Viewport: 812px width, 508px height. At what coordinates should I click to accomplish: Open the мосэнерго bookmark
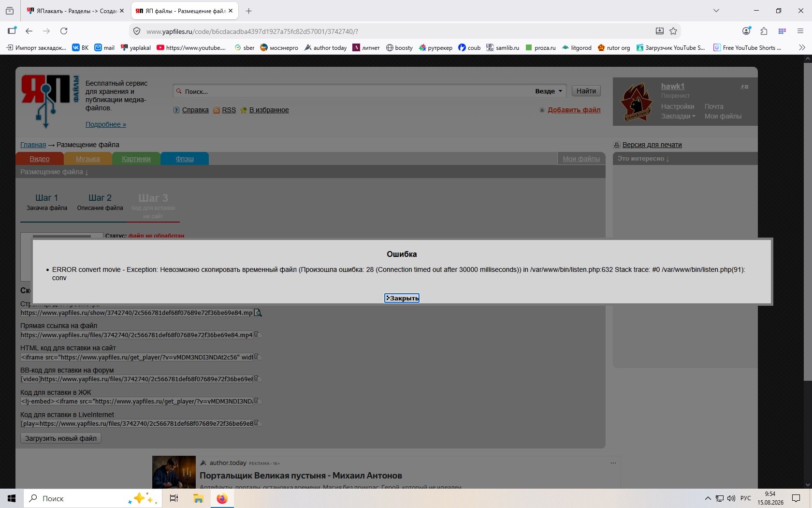coord(279,47)
